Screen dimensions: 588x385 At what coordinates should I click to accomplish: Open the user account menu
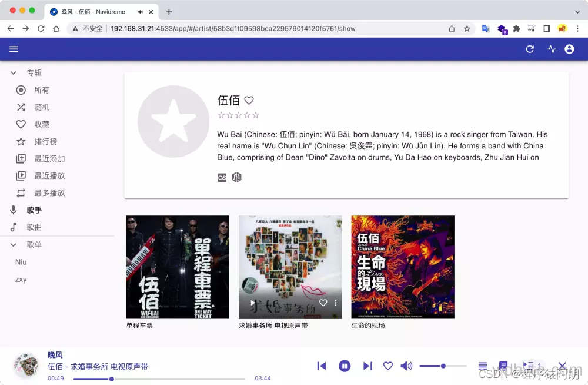click(569, 49)
